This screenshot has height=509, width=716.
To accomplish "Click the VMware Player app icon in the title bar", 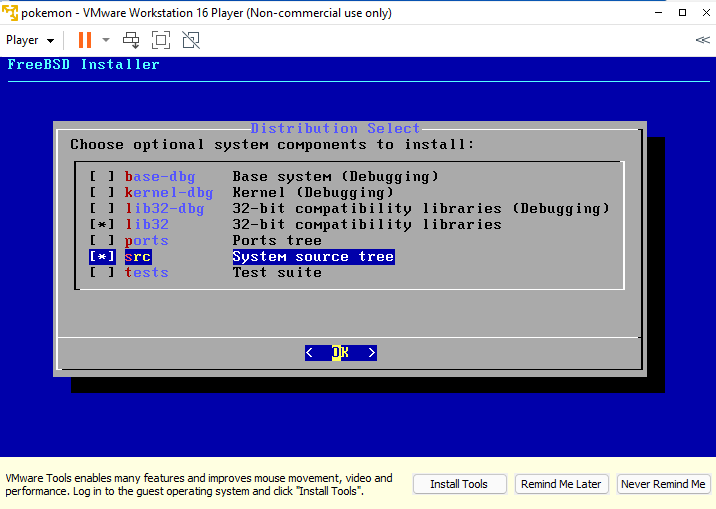I will pos(10,13).
